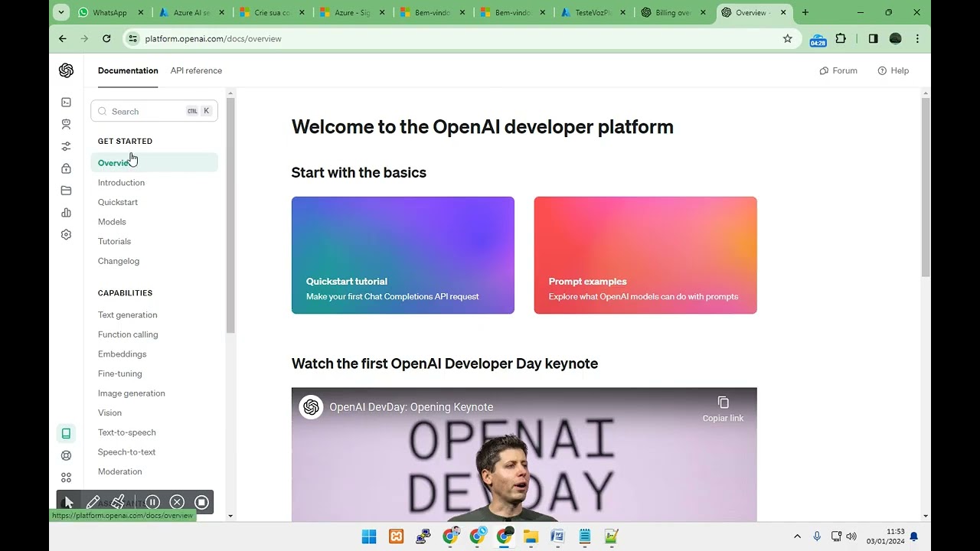Go to the Function calling guide
Screen dimensions: 980x551
[128, 334]
